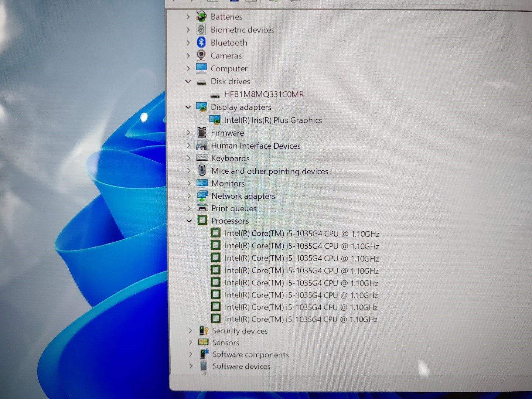Click the Biometric devices fingerprint icon
This screenshot has height=399, width=532.
pyautogui.click(x=201, y=30)
